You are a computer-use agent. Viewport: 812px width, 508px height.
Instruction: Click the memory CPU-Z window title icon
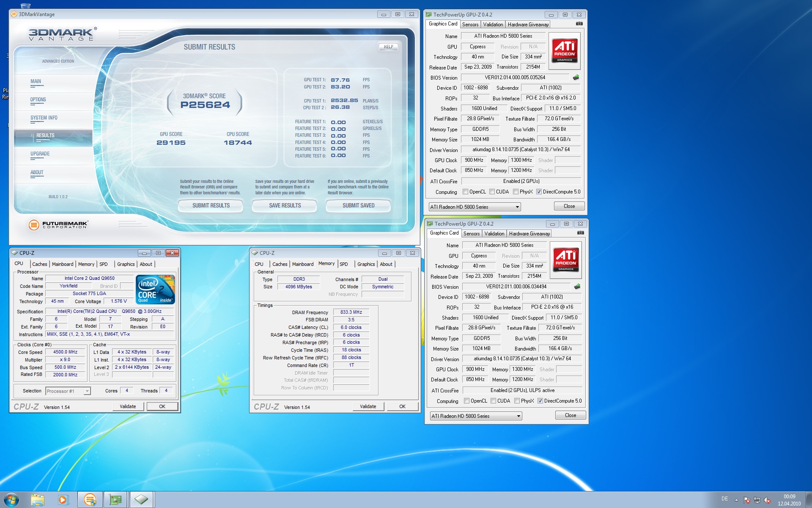click(255, 253)
